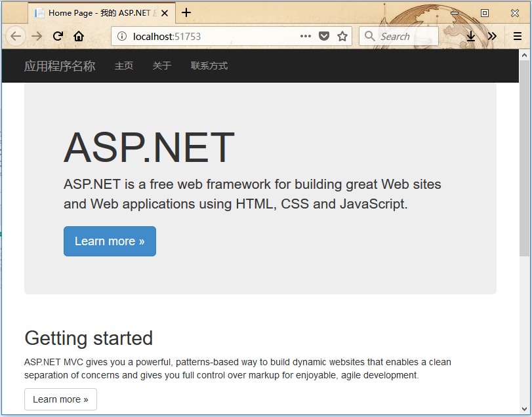Open the page actions three-dot menu

pyautogui.click(x=306, y=37)
